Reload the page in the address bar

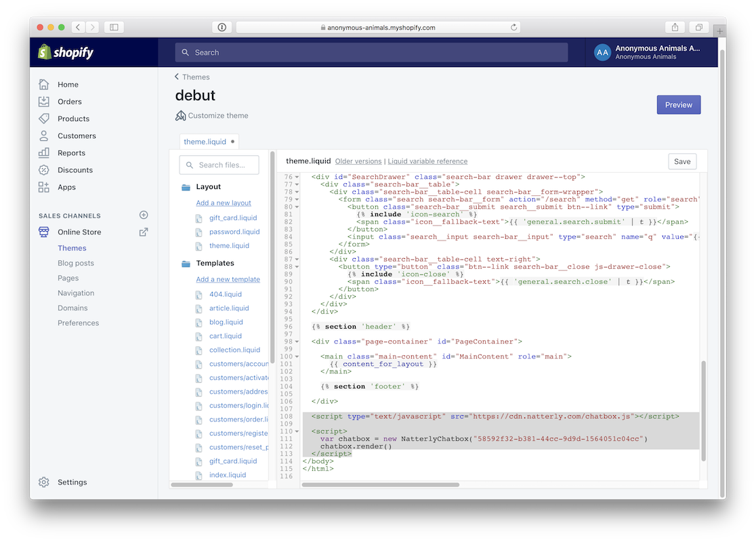click(x=514, y=27)
